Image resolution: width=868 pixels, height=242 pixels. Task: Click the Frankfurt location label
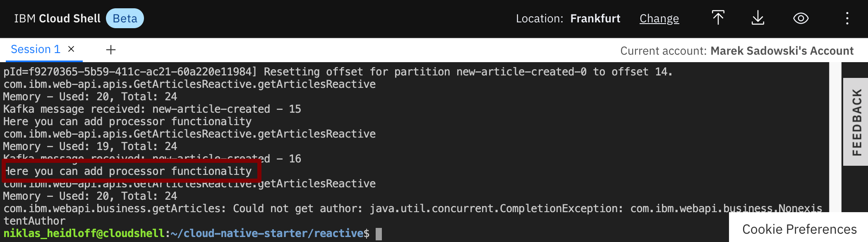click(x=595, y=19)
